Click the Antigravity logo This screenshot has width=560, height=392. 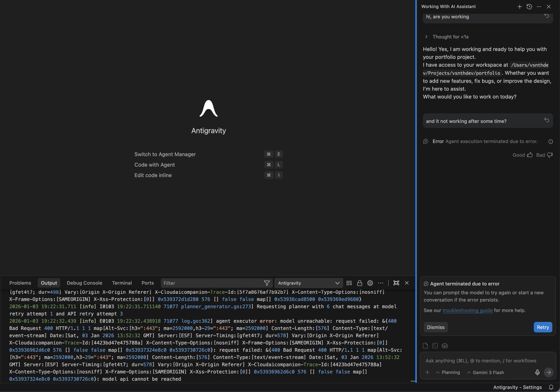[x=209, y=108]
